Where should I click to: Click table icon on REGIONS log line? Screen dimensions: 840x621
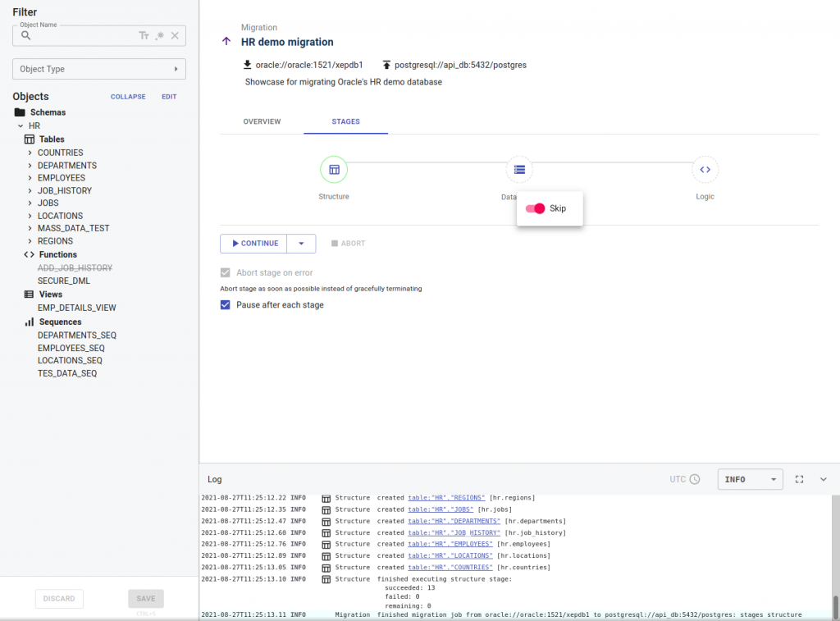click(326, 498)
